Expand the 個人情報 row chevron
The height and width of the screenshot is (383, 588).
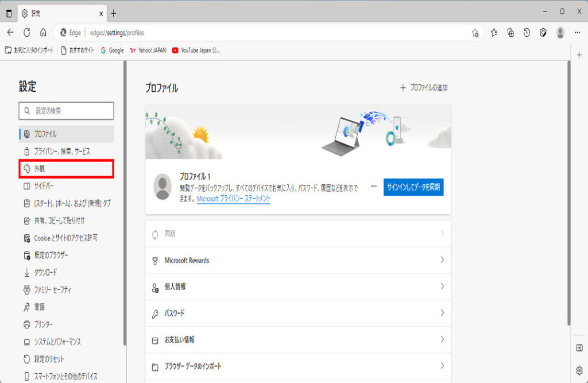click(x=442, y=287)
